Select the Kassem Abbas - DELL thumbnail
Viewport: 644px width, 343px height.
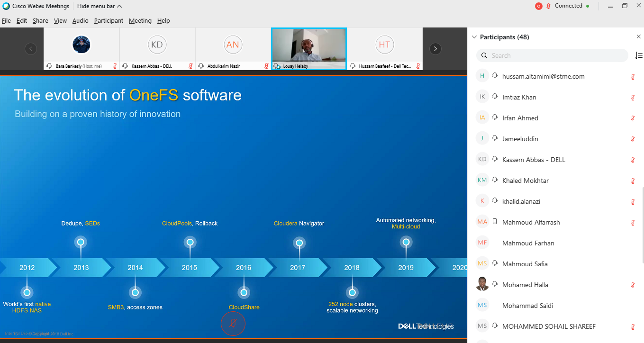coord(157,49)
